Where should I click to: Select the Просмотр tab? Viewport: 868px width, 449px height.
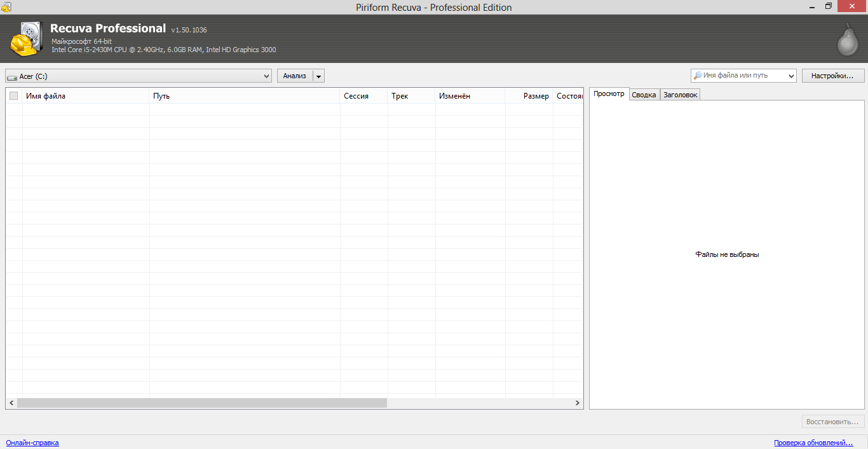(609, 94)
